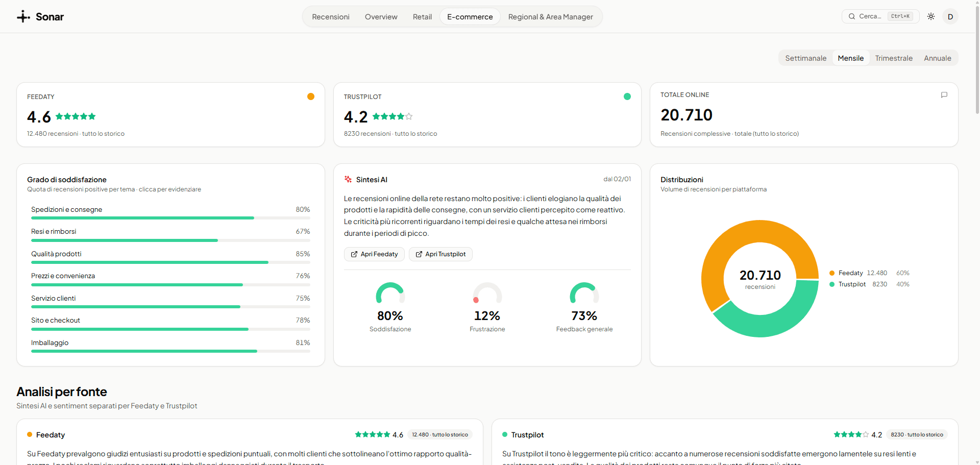Click the Frustrazione 12% gauge
Viewport: 980px width, 465px height.
[x=487, y=293]
